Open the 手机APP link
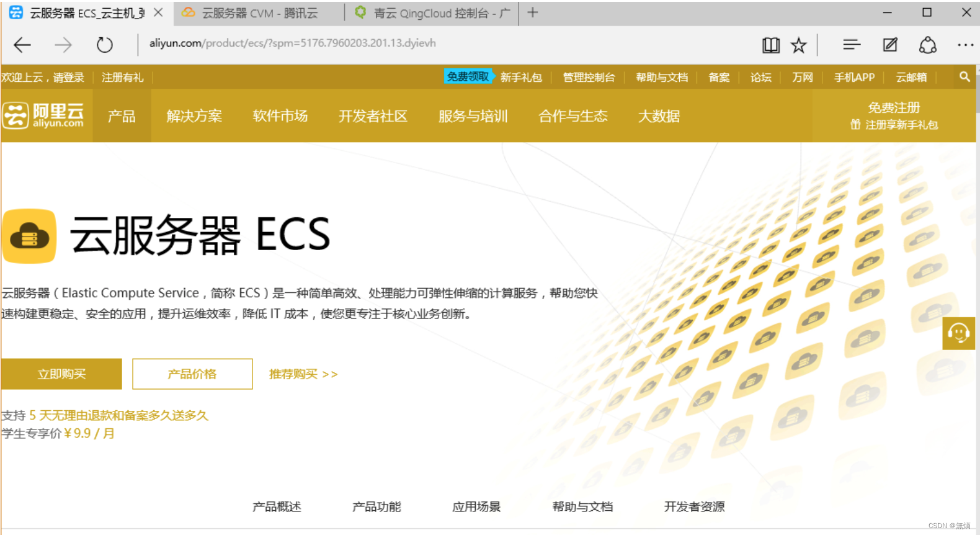980x535 pixels. click(x=854, y=78)
